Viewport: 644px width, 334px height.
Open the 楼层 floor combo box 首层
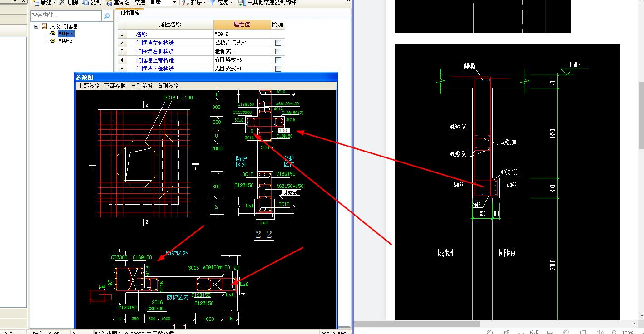click(x=163, y=2)
